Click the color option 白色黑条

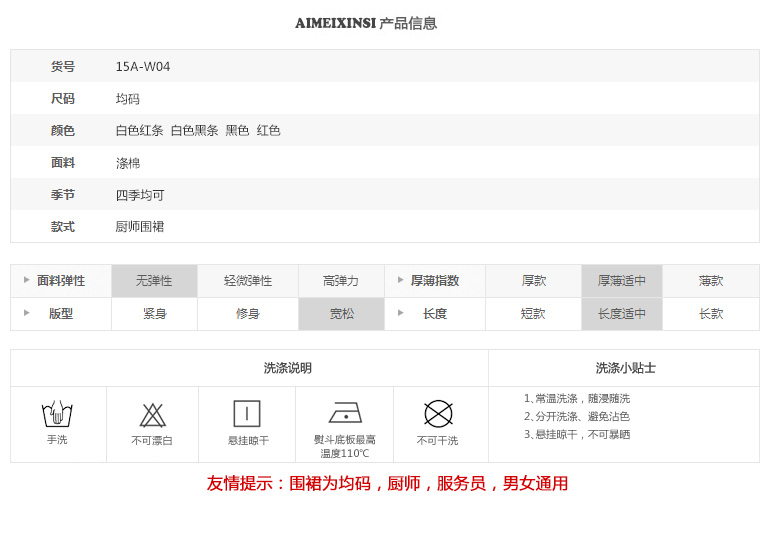pyautogui.click(x=195, y=131)
